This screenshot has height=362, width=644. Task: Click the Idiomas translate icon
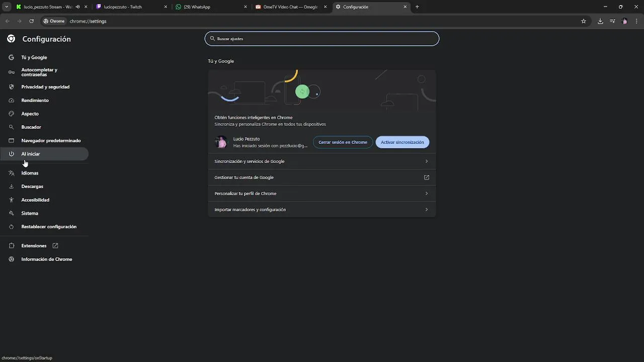[x=11, y=173]
